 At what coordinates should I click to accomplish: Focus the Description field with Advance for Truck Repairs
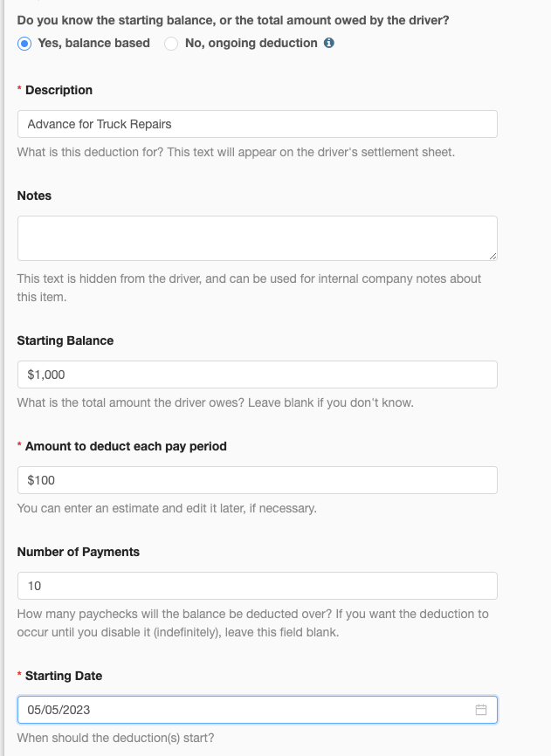click(x=258, y=124)
